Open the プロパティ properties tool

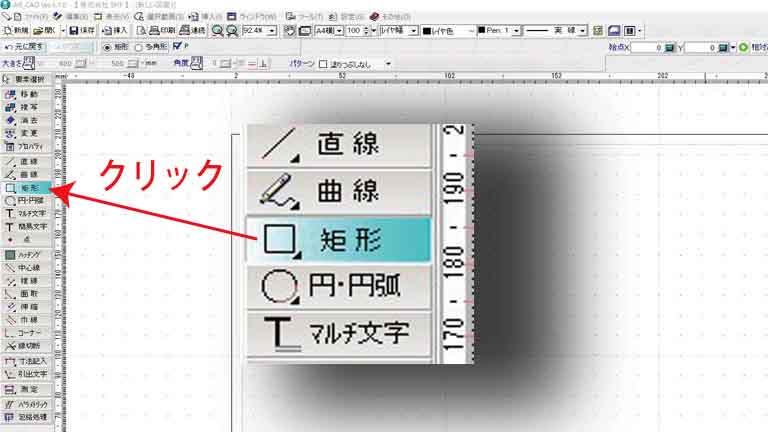tap(26, 146)
